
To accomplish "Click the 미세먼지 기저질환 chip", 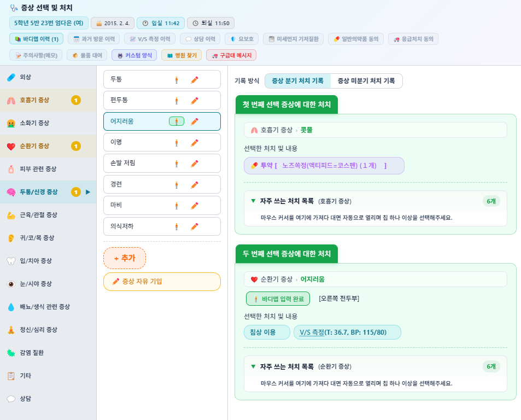I will click(294, 39).
